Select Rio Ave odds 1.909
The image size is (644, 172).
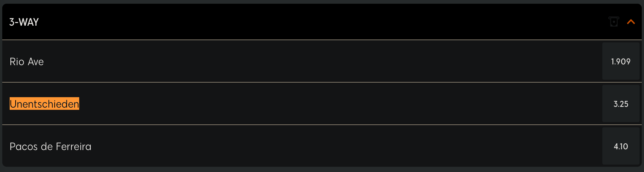click(621, 61)
